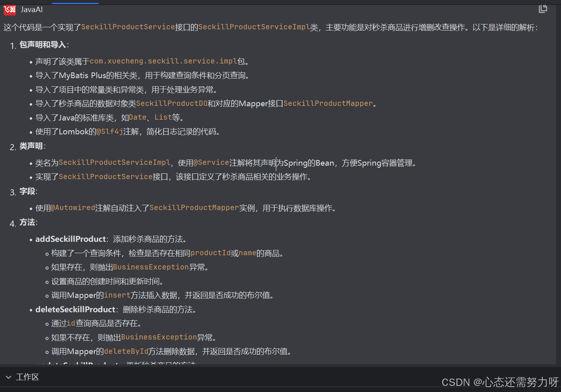Click the JavaAI logo icon

pos(10,10)
